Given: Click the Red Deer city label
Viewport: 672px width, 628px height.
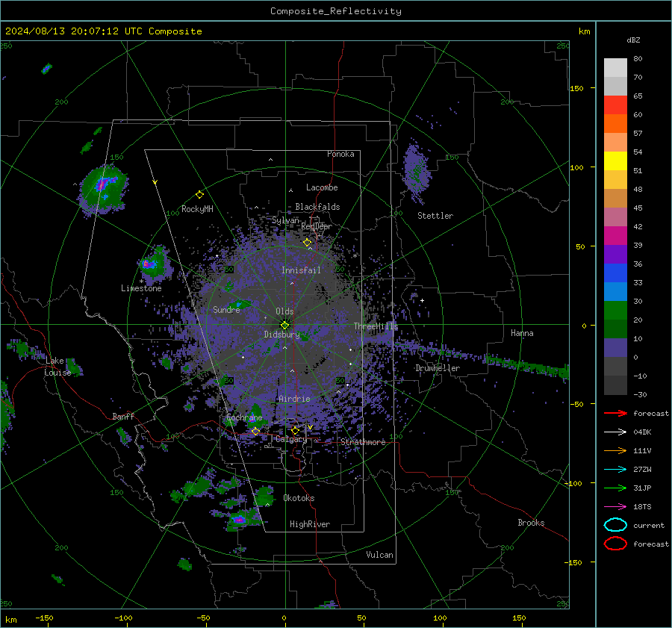Looking at the screenshot, I should (x=317, y=226).
